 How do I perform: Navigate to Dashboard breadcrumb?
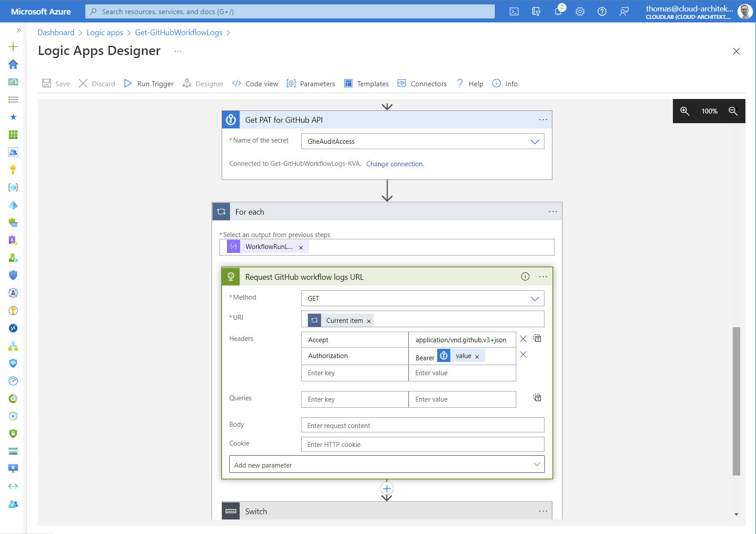click(x=56, y=33)
